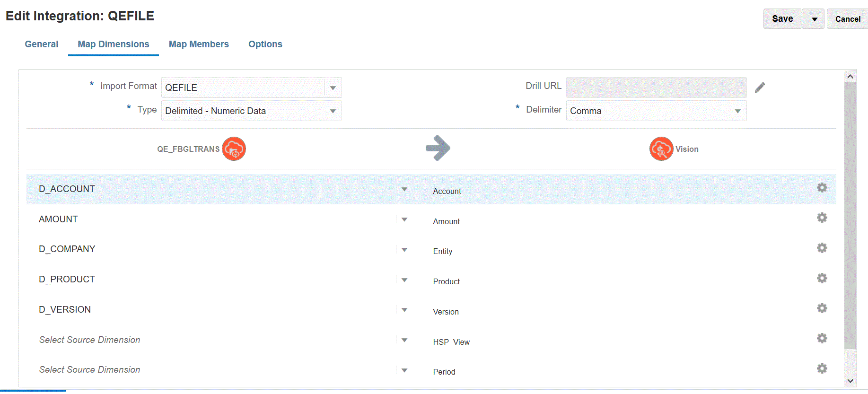Go to the General tab
Viewport: 868px width, 394px height.
click(x=42, y=44)
